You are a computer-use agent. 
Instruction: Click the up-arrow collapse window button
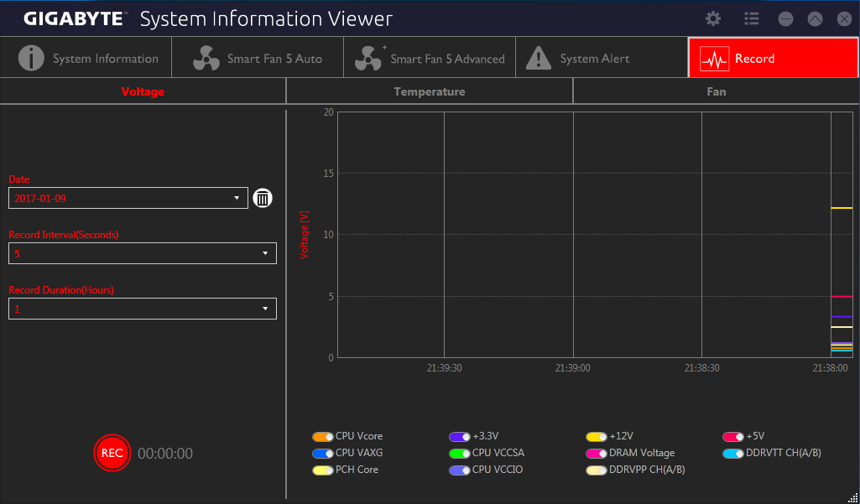(x=815, y=19)
